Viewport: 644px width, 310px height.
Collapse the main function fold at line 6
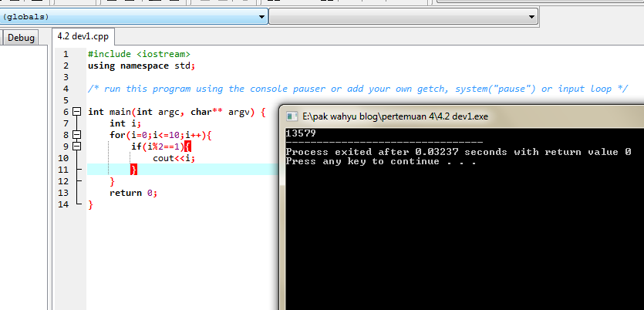(x=77, y=112)
